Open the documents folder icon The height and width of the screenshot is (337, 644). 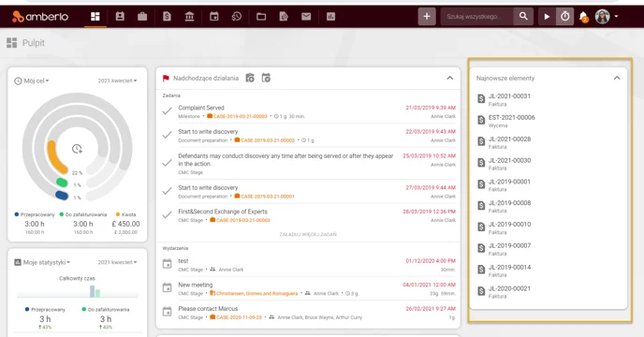pyautogui.click(x=261, y=17)
